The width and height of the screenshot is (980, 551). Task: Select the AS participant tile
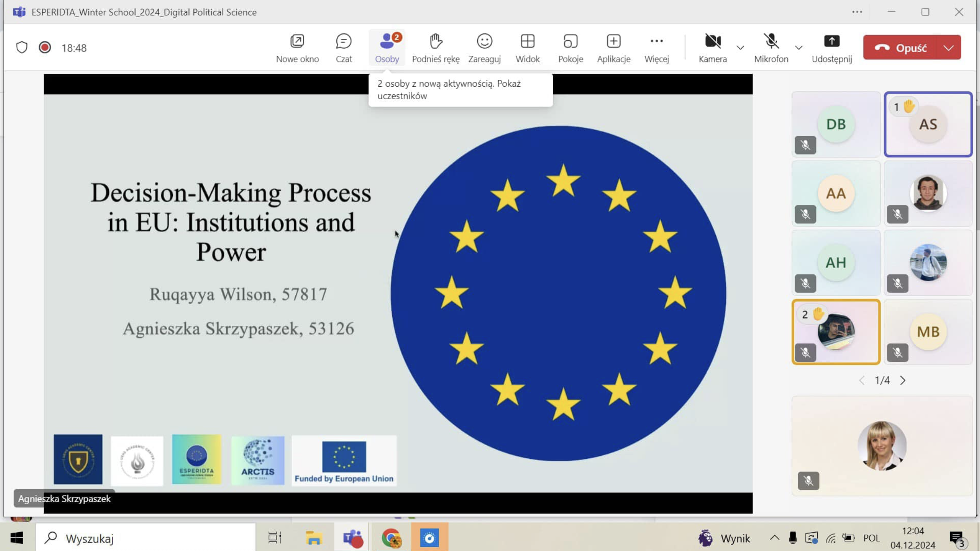tap(928, 125)
